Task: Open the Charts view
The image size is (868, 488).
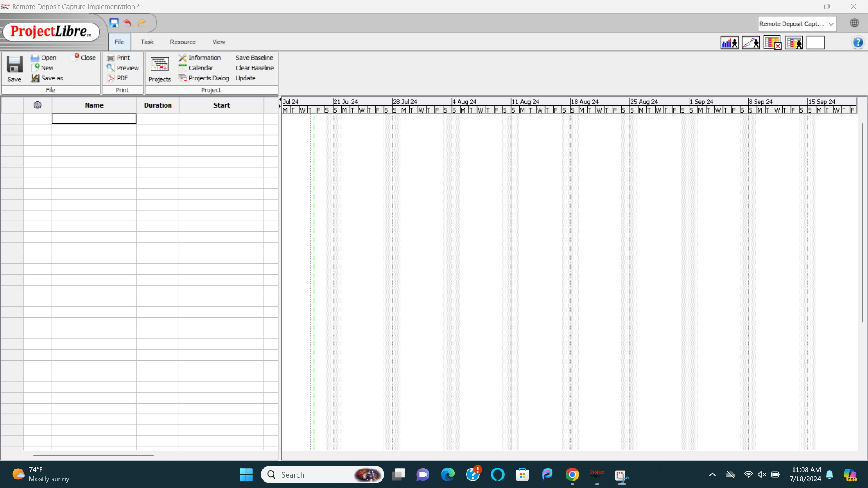Action: coord(751,42)
